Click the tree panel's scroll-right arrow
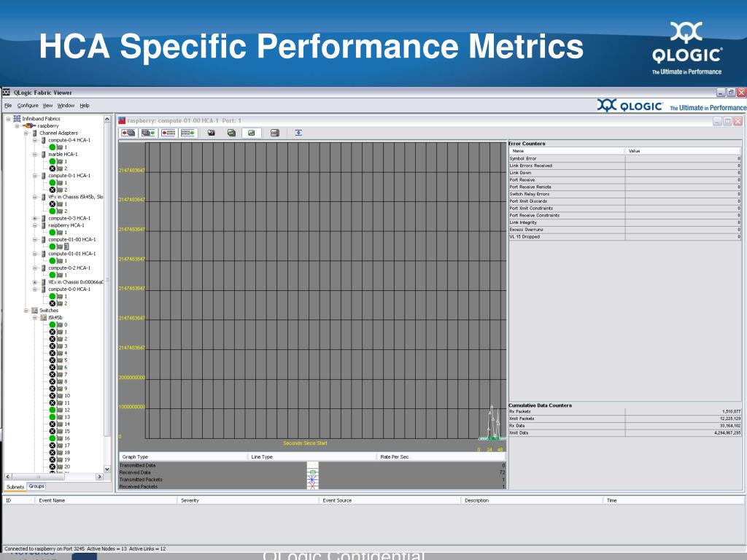The height and width of the screenshot is (560, 747). [99, 476]
